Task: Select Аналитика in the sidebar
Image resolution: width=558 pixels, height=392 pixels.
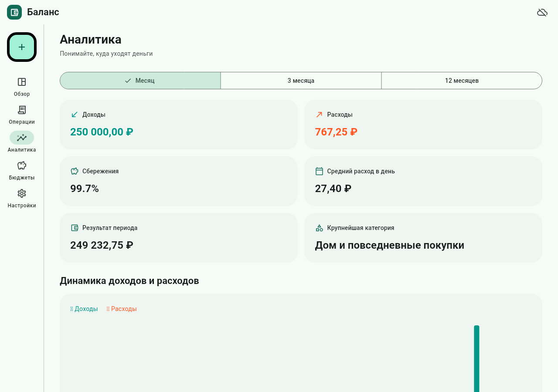Action: pos(22,142)
